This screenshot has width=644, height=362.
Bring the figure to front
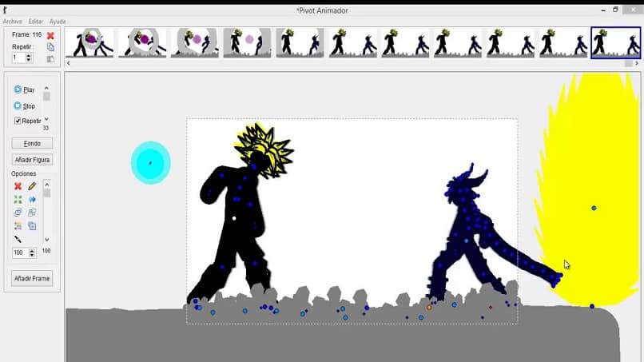18,213
